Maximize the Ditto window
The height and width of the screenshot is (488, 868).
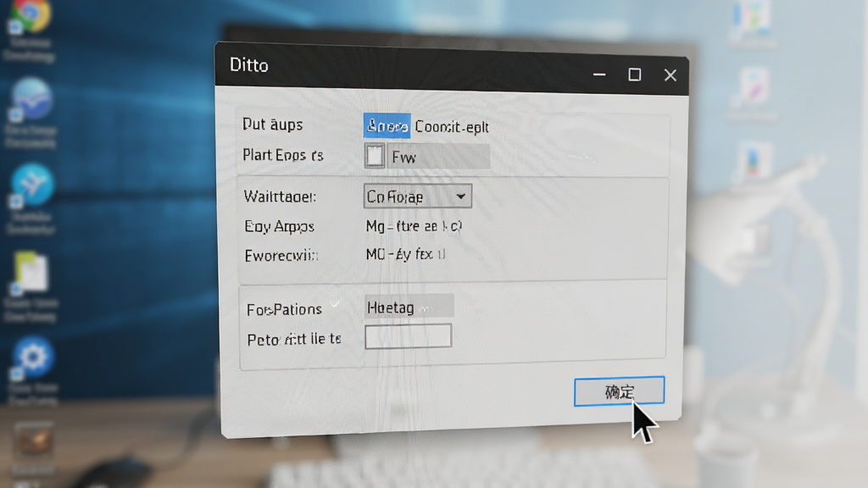(634, 75)
